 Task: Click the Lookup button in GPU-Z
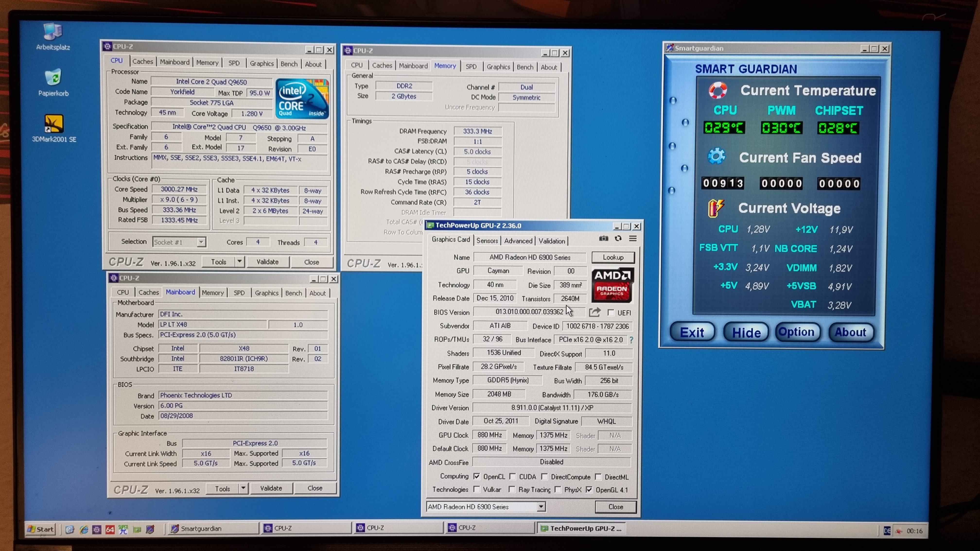pos(613,258)
